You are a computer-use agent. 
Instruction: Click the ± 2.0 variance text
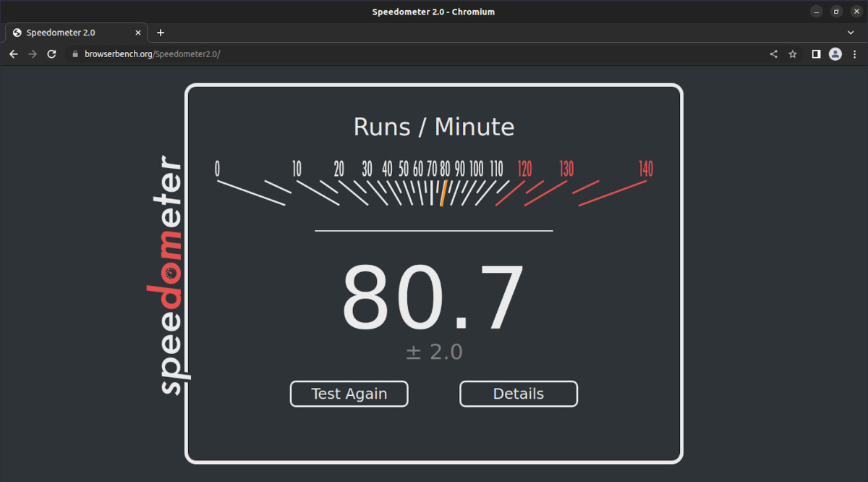434,352
